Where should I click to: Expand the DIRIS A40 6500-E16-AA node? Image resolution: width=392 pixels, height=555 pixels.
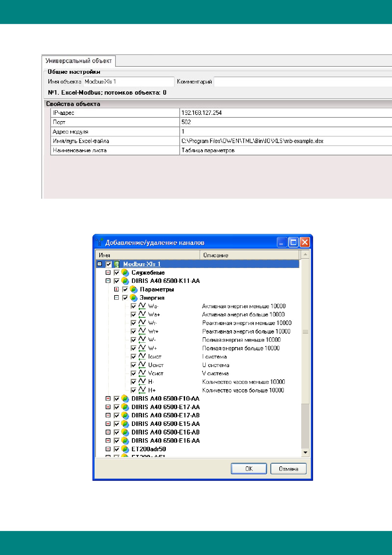click(x=108, y=440)
